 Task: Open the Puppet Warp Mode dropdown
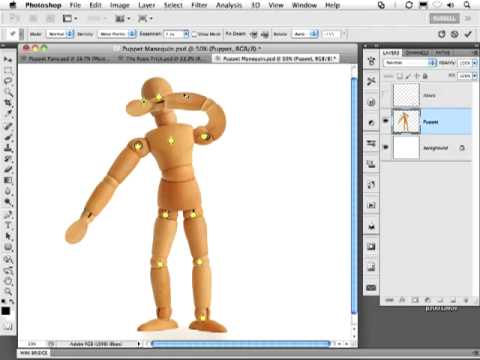tap(60, 34)
